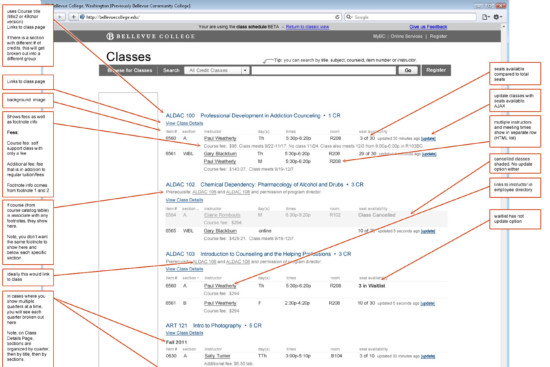Click the class search text input

[x=323, y=70]
